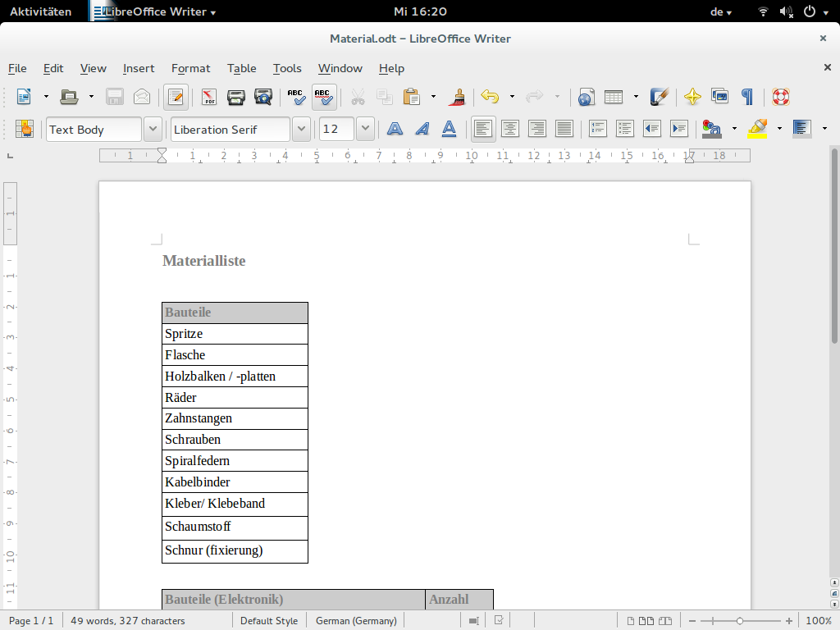This screenshot has height=630, width=840.
Task: Decrease the paragraph indent
Action: (x=652, y=129)
